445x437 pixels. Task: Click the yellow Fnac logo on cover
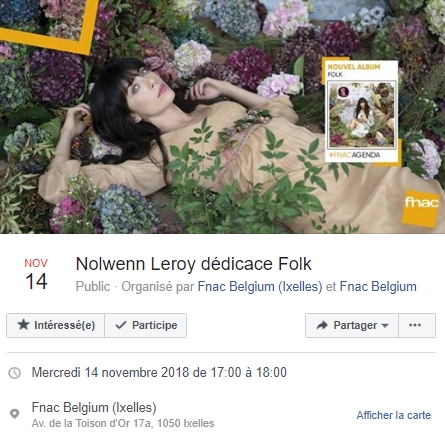[x=421, y=208]
